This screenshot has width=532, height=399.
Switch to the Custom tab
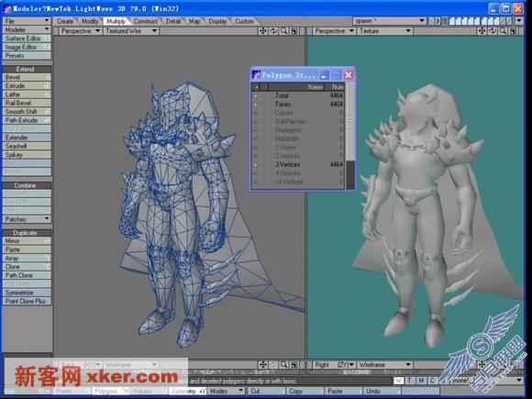pyautogui.click(x=244, y=21)
